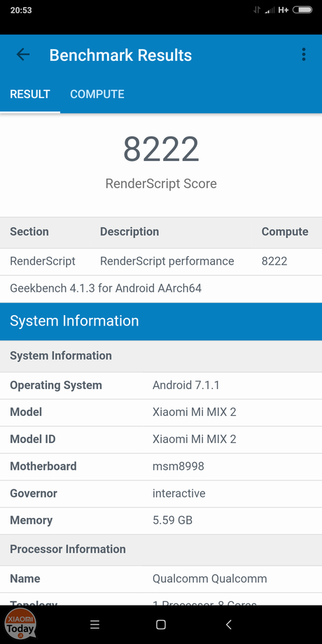Screen dimensions: 322x644
Task: Tap the Section column header
Action: (29, 232)
